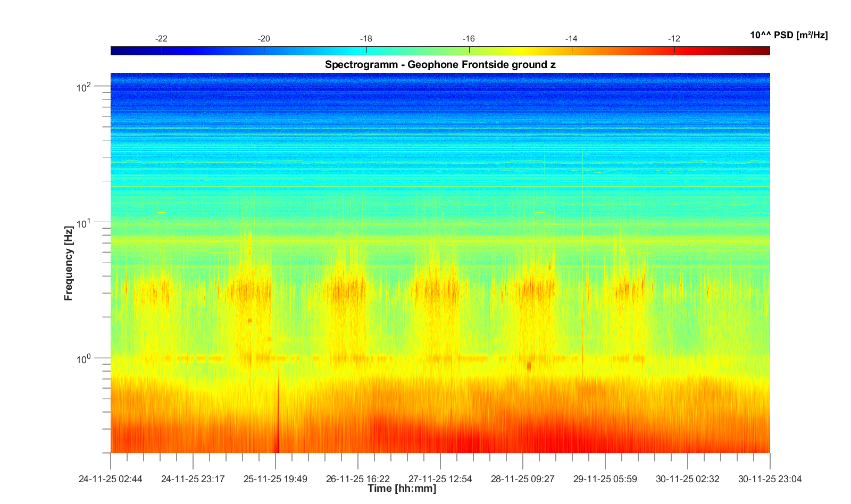This screenshot has height=504, width=851.
Task: Click the '10^^ PSD [m²/Hz]' colorbar label
Action: pos(788,36)
